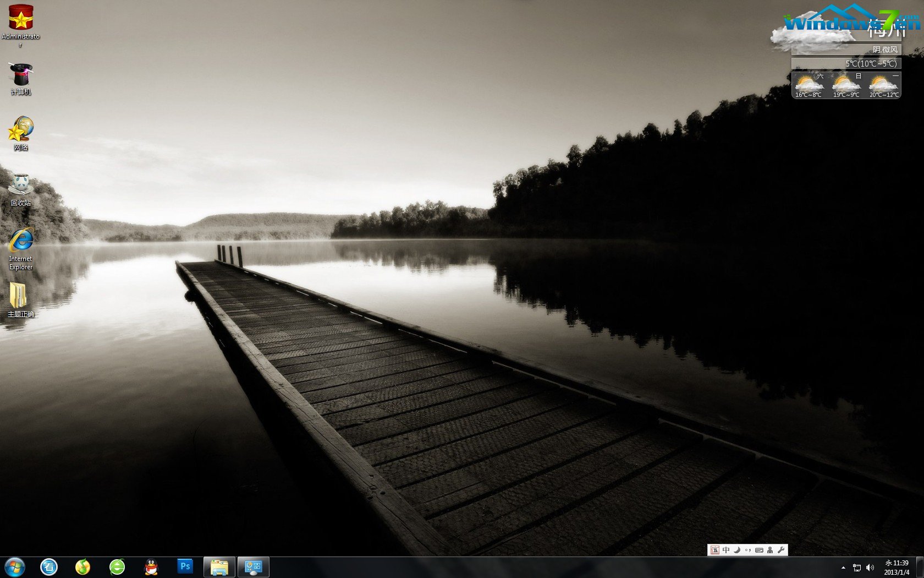
Task: Open the green 360 browser taskbar icon
Action: pos(117,567)
